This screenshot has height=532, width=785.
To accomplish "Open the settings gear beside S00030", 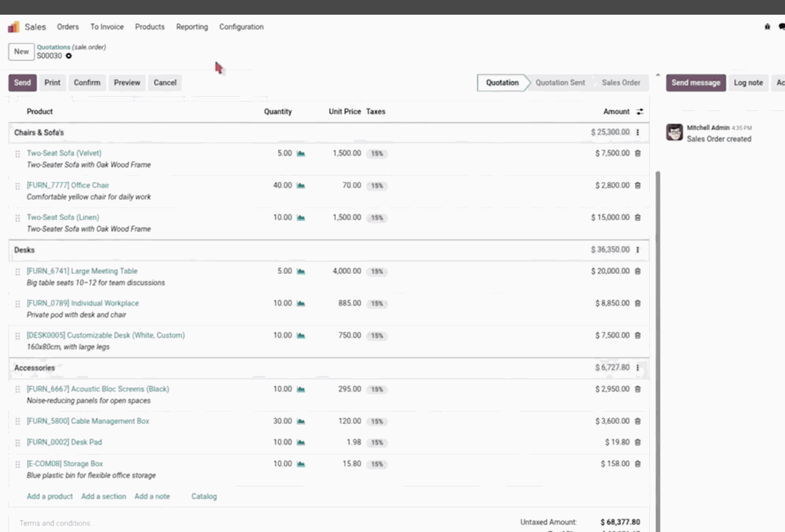I will coord(69,56).
